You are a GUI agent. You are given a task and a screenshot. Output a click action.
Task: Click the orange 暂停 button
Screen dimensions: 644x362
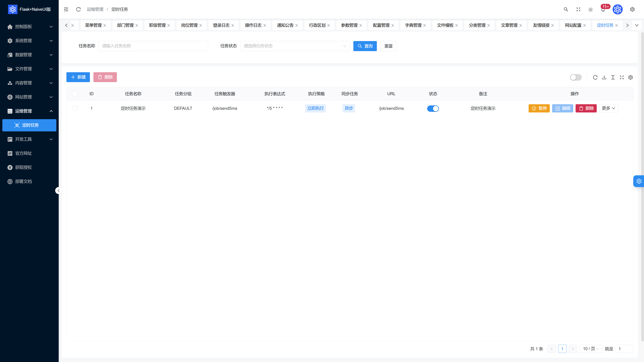(539, 108)
